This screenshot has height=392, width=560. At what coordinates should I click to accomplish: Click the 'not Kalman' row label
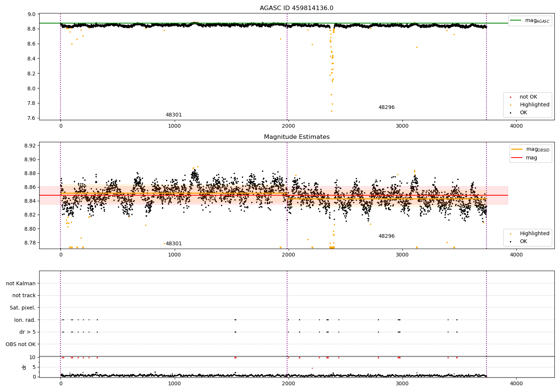(21, 284)
